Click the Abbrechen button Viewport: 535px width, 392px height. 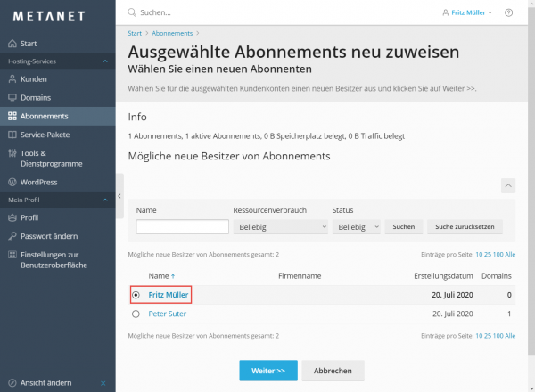pos(333,370)
